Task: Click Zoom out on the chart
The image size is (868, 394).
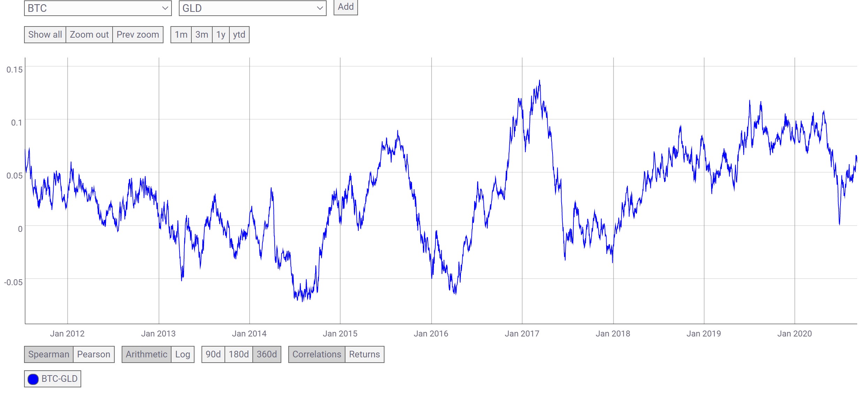Action: click(x=89, y=35)
